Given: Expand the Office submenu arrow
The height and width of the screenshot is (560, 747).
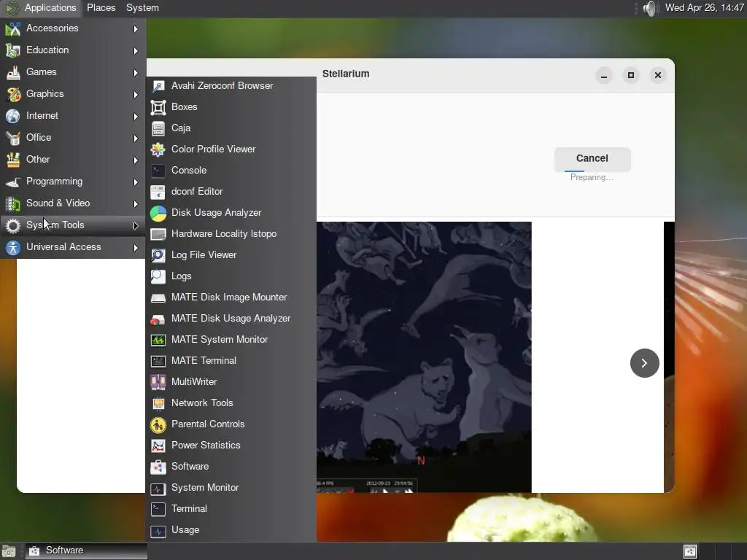Looking at the screenshot, I should [x=136, y=139].
